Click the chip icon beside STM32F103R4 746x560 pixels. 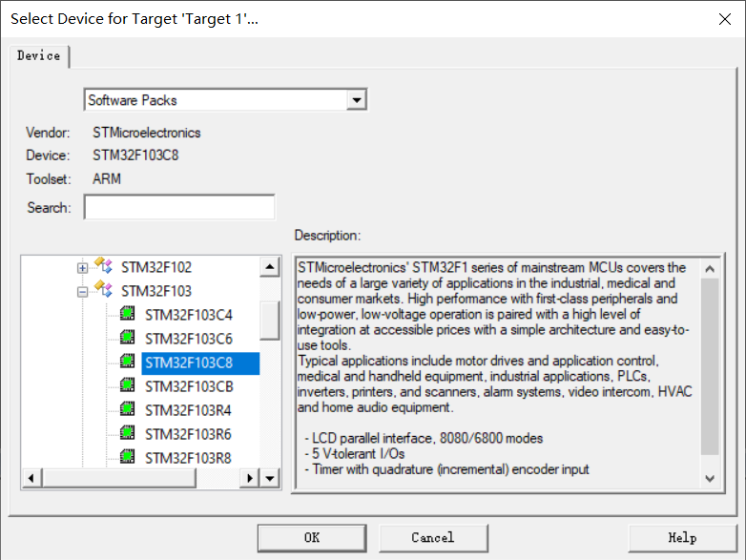(128, 408)
